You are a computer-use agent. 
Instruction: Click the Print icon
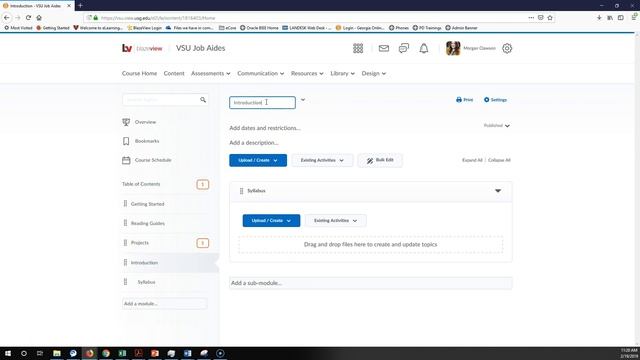459,100
